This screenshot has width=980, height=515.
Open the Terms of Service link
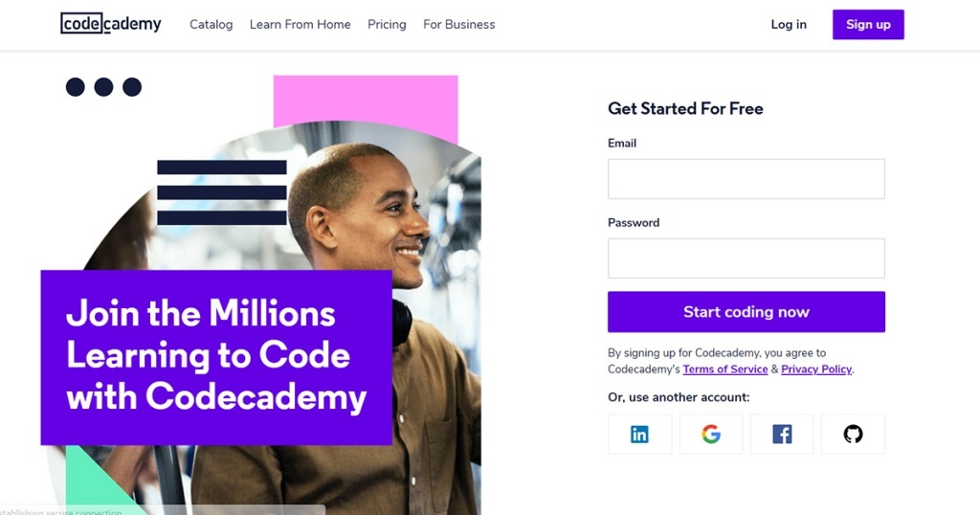(725, 369)
